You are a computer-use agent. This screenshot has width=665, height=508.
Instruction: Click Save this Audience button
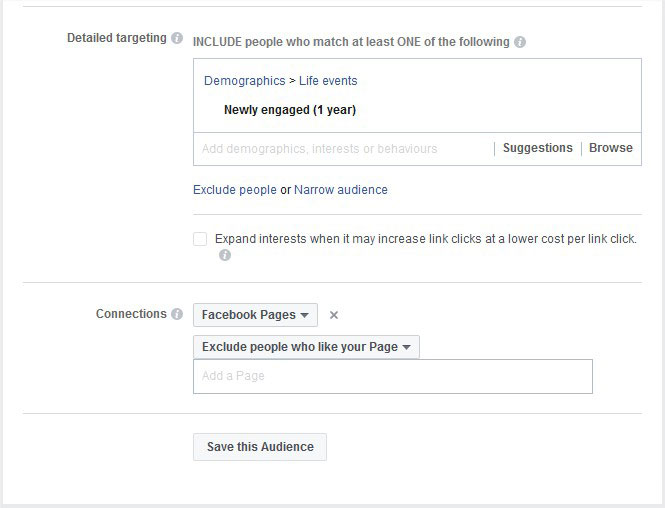click(x=260, y=447)
